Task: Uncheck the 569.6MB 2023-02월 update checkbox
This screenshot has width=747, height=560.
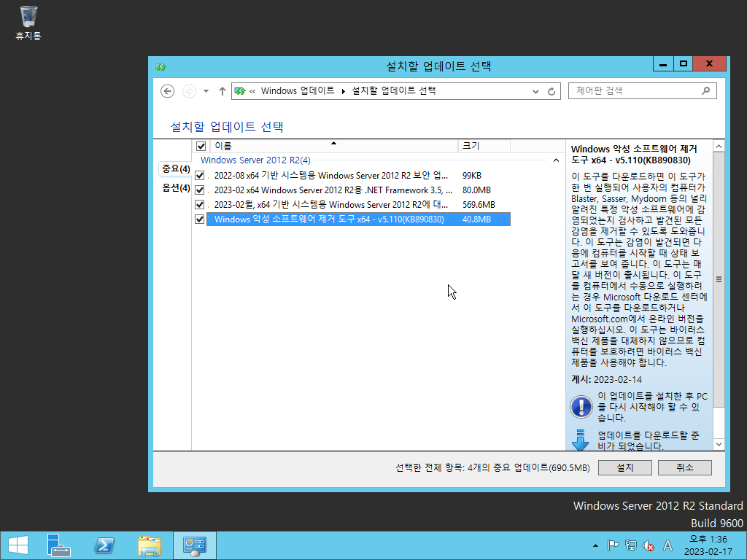Action: click(x=200, y=205)
